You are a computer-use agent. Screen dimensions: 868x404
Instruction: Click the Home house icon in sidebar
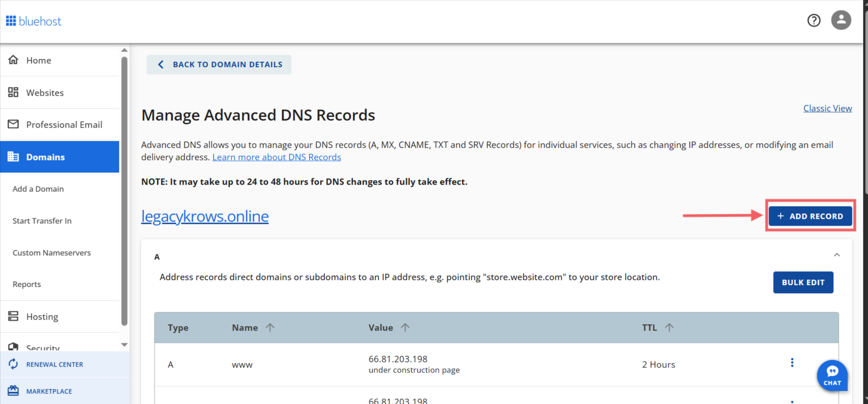pyautogui.click(x=13, y=60)
